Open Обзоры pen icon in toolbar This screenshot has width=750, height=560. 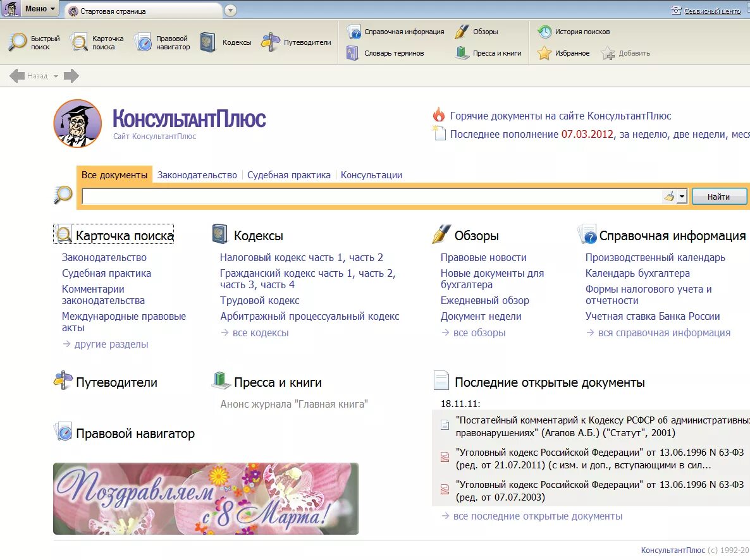462,32
